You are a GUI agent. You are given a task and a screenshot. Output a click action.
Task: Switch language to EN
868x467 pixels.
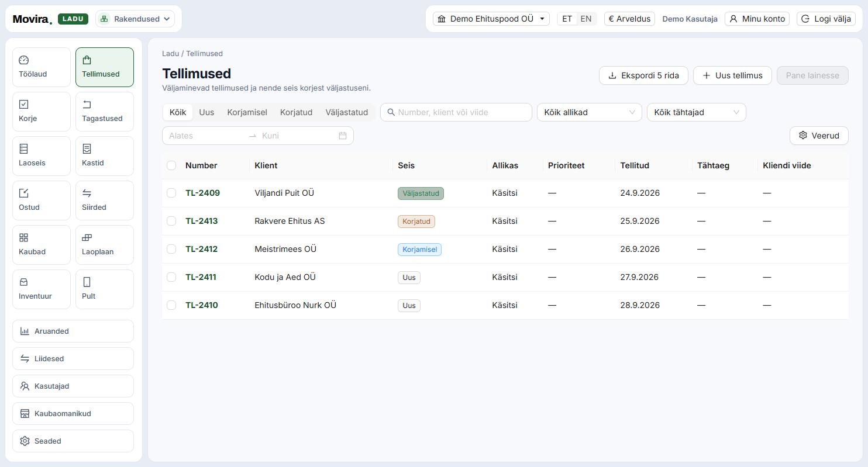tap(585, 19)
